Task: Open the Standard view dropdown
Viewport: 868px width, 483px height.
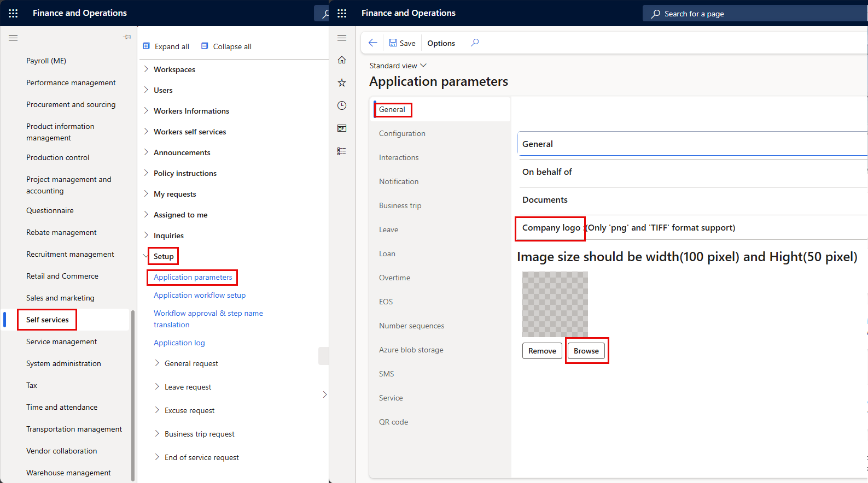Action: click(x=398, y=66)
